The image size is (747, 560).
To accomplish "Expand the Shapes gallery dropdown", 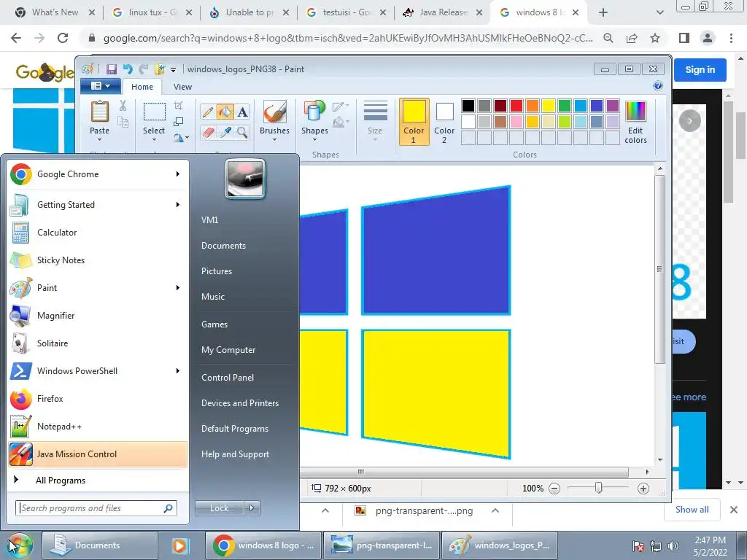I will 314,139.
